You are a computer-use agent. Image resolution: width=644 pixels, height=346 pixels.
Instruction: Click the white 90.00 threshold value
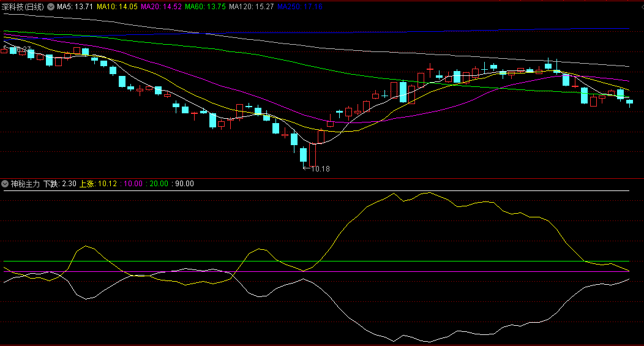pyautogui.click(x=184, y=184)
